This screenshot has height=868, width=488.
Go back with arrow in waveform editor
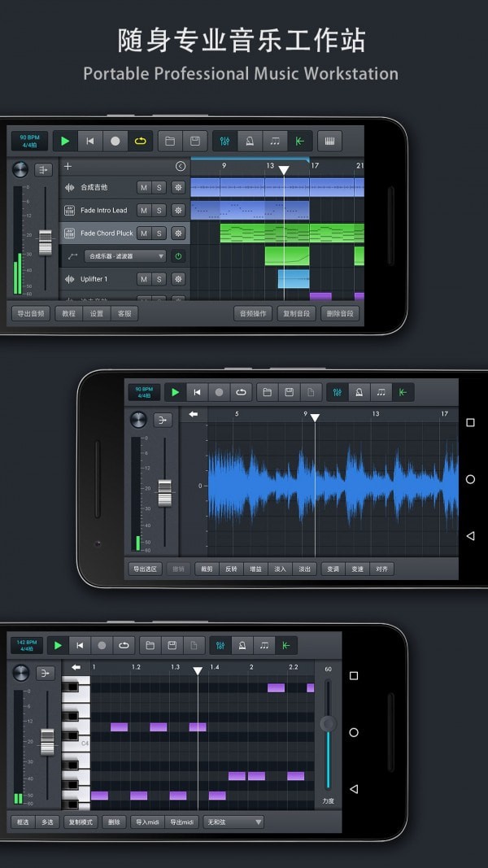pos(193,414)
